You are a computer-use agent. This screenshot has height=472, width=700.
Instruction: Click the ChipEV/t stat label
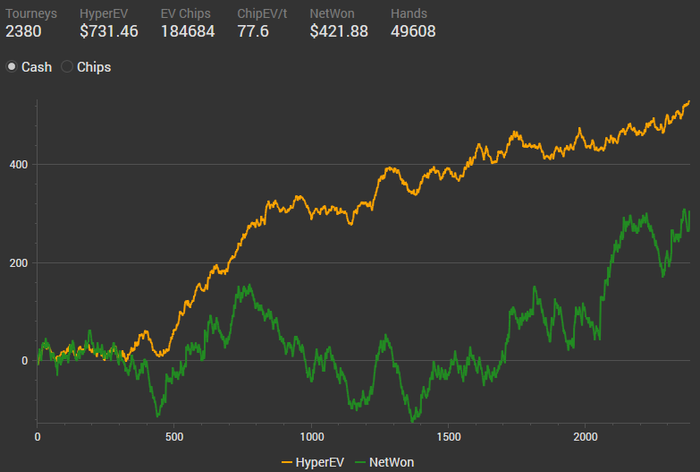(262, 14)
